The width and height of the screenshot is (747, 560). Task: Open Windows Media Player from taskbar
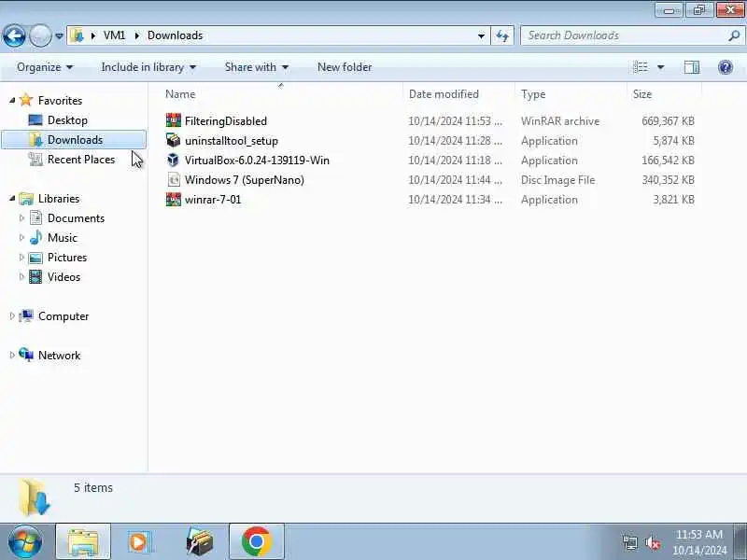tap(139, 542)
